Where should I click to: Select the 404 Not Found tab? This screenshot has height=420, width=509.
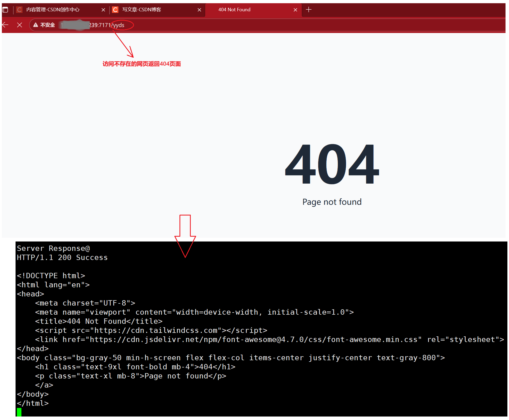click(x=253, y=10)
